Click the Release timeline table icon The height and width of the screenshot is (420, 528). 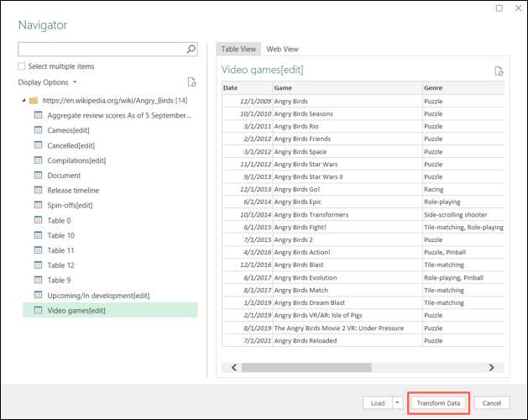[x=38, y=191]
